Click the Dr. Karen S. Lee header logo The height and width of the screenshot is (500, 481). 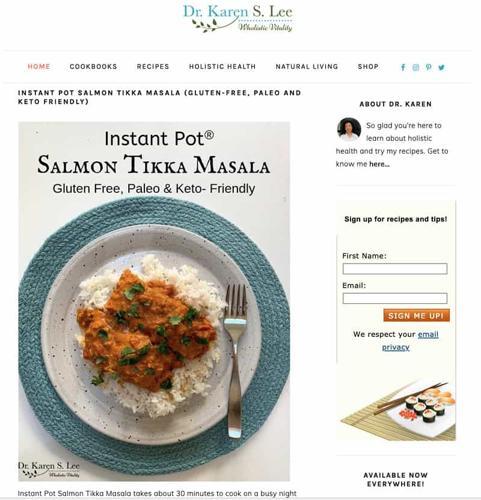pyautogui.click(x=238, y=18)
